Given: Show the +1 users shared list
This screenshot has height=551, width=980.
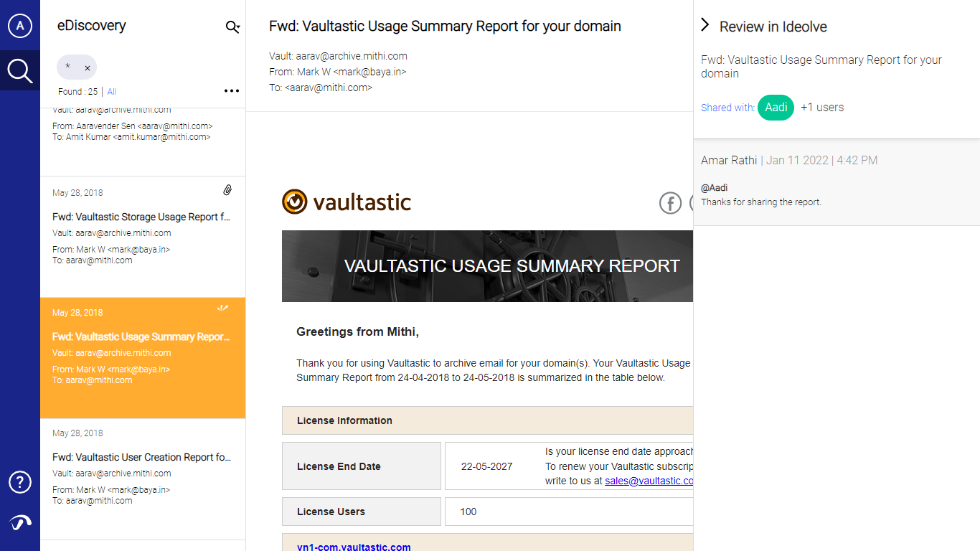Looking at the screenshot, I should (822, 108).
